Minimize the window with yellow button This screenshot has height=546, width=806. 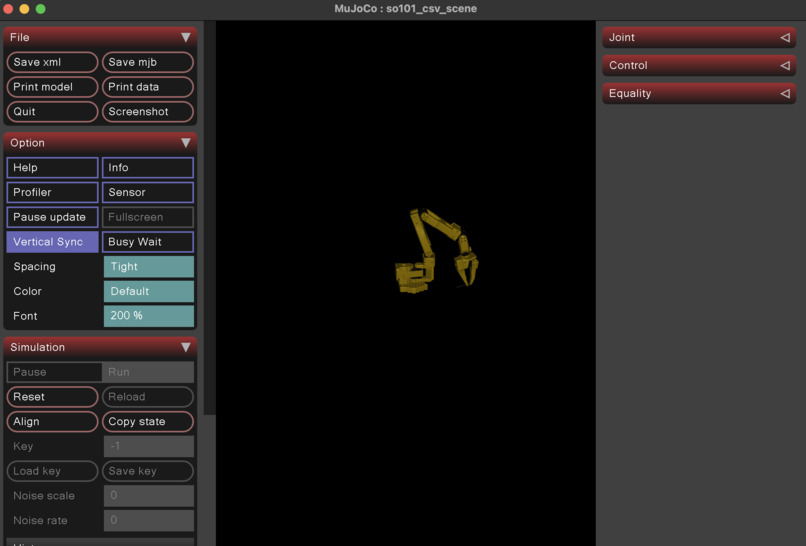pyautogui.click(x=24, y=9)
